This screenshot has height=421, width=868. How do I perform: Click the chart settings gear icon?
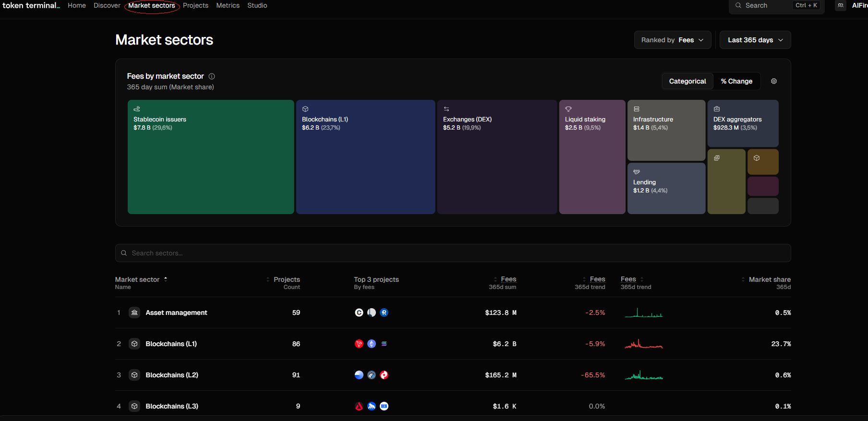[x=773, y=81]
